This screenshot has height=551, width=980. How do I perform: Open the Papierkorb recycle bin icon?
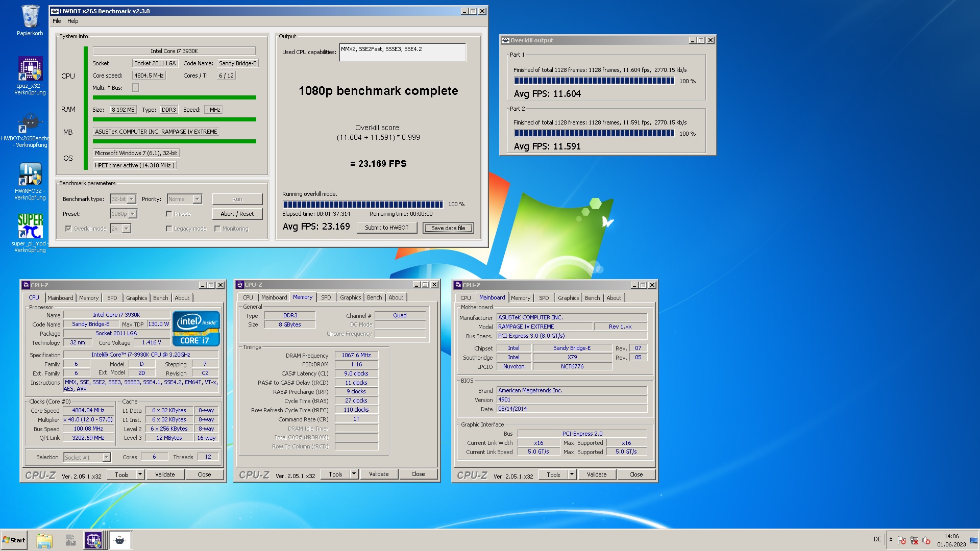point(30,20)
